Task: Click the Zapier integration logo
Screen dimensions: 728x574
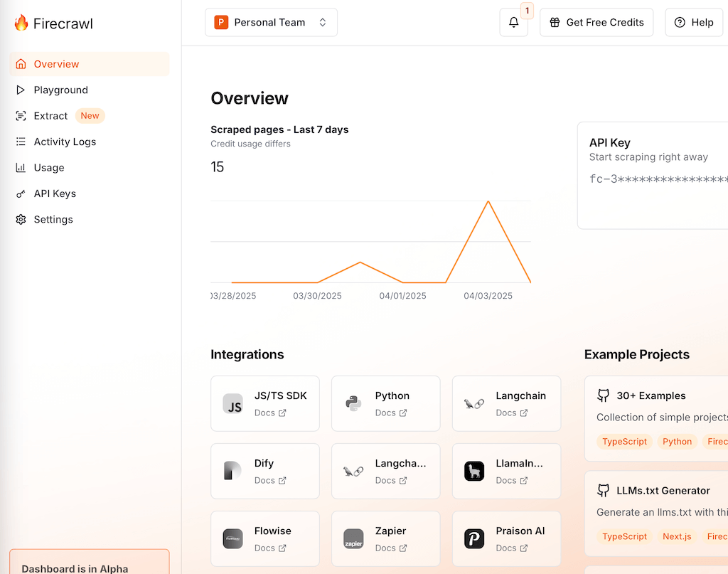Action: (353, 539)
